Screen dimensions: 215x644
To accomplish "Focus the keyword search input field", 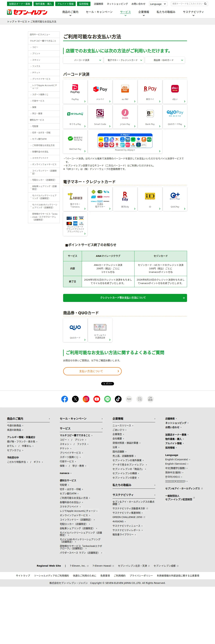I will click(187, 4).
